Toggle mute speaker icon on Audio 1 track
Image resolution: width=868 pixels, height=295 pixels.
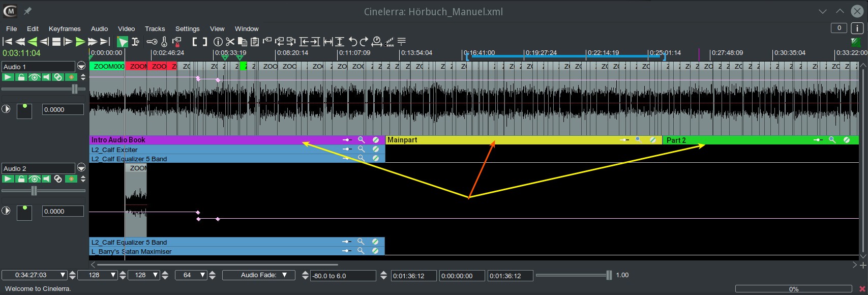[x=46, y=77]
